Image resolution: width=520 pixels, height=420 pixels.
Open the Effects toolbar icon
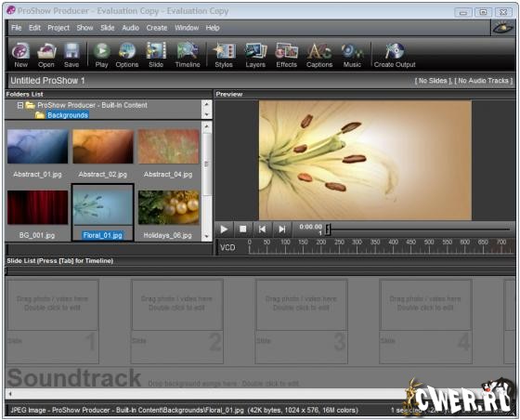pos(287,55)
